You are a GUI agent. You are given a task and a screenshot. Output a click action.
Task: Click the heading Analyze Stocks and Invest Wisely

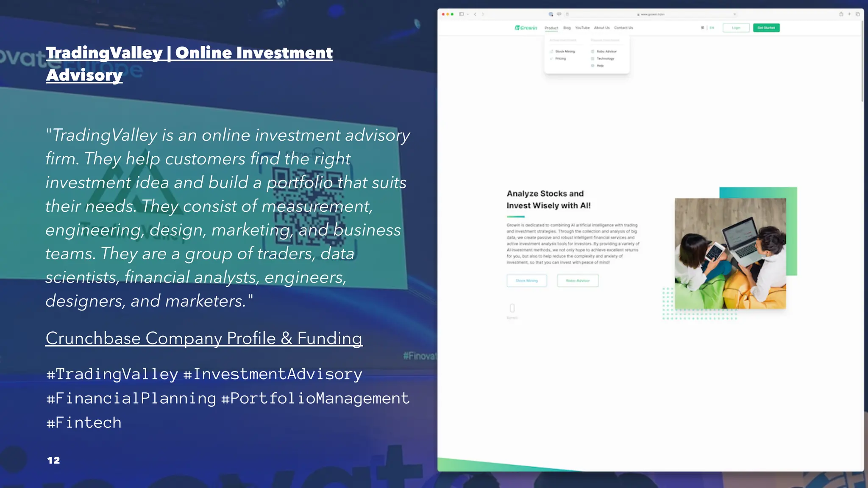tap(548, 200)
